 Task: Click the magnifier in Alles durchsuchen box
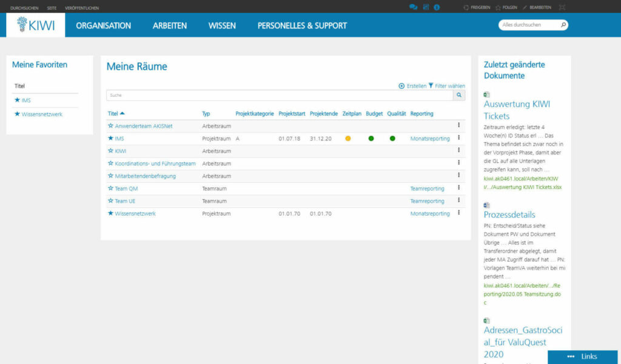pyautogui.click(x=563, y=25)
